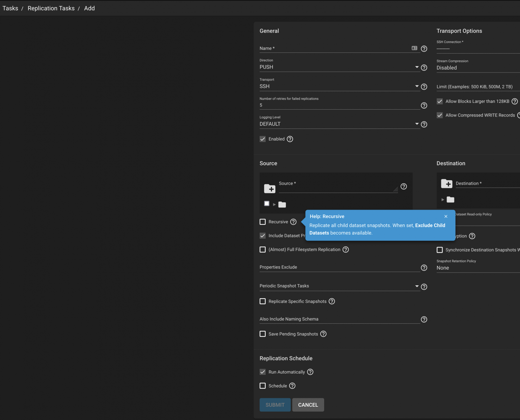520x420 pixels.
Task: Click the Destination path field
Action: click(x=488, y=183)
